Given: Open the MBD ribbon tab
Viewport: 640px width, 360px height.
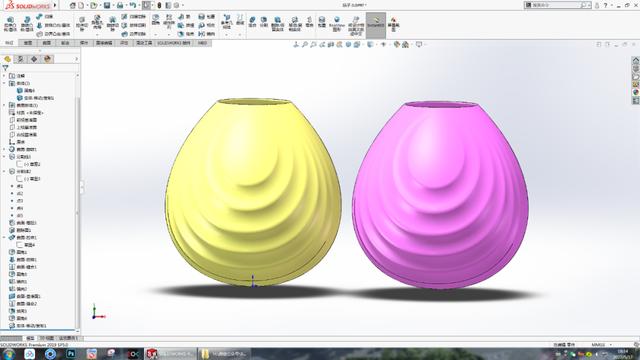Looking at the screenshot, I should tap(202, 43).
